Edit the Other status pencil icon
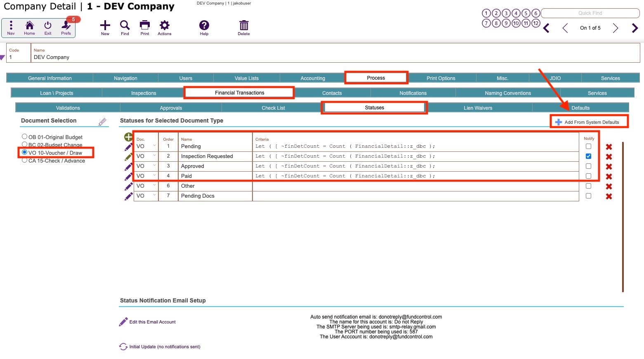The height and width of the screenshot is (359, 644). [x=128, y=187]
